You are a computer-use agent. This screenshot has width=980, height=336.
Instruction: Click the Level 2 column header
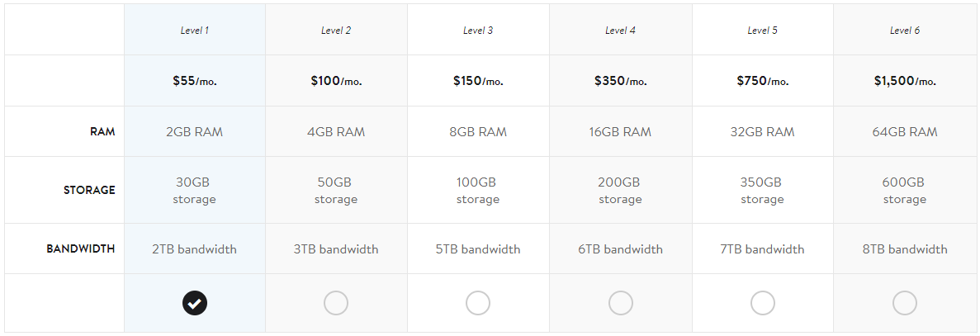pos(336,31)
